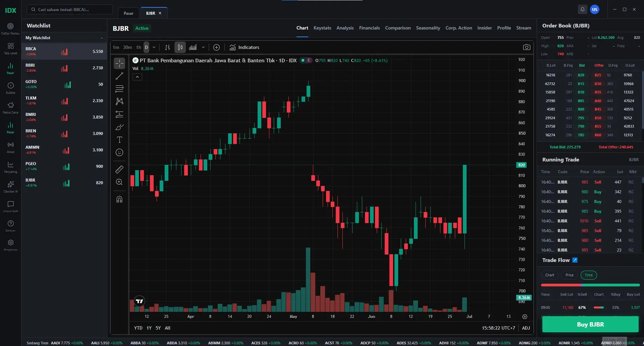This screenshot has height=346, width=644.
Task: Collapse the indicator legend chevron
Action: click(137, 77)
